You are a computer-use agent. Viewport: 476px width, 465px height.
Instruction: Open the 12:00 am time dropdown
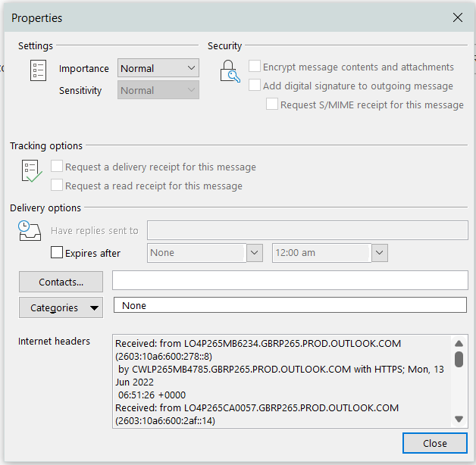[x=380, y=253]
